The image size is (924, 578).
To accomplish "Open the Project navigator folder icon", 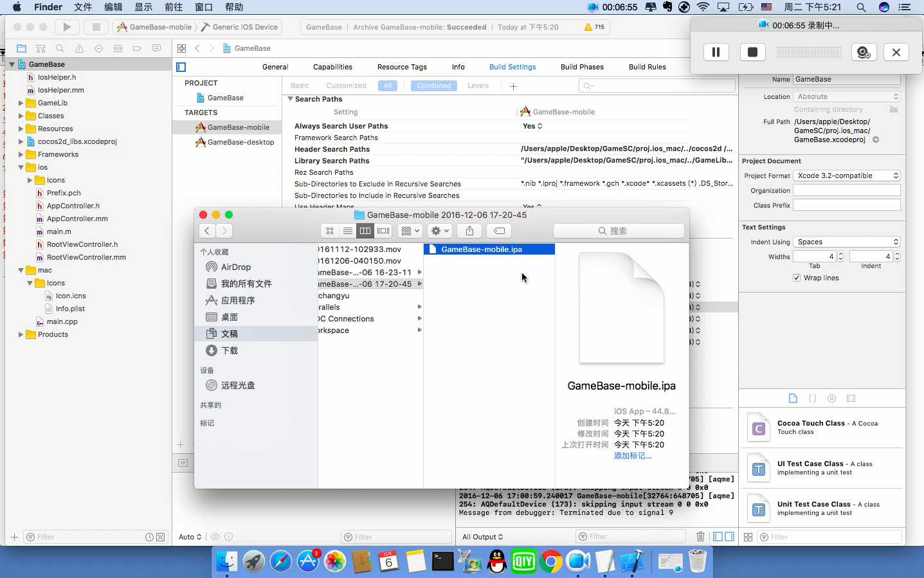I will click(21, 48).
